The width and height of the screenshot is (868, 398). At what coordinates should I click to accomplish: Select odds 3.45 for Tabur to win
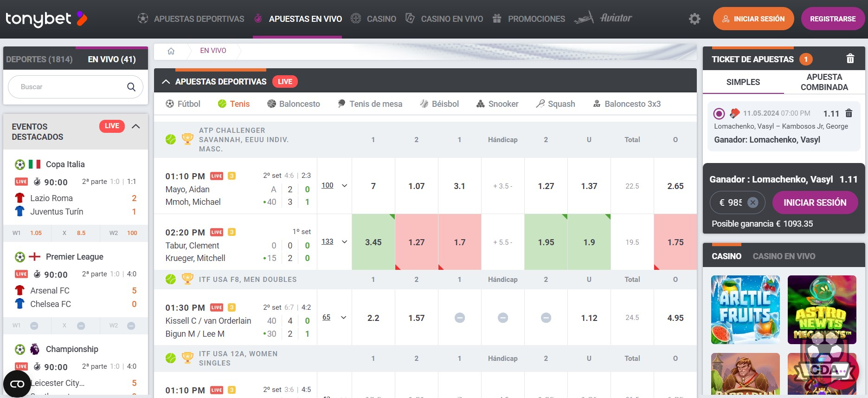point(373,242)
